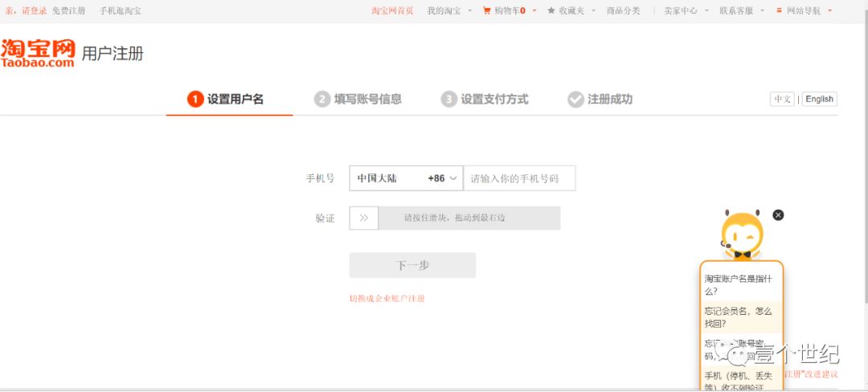Open the 中国大陆 +86 country dropdown

tap(407, 178)
